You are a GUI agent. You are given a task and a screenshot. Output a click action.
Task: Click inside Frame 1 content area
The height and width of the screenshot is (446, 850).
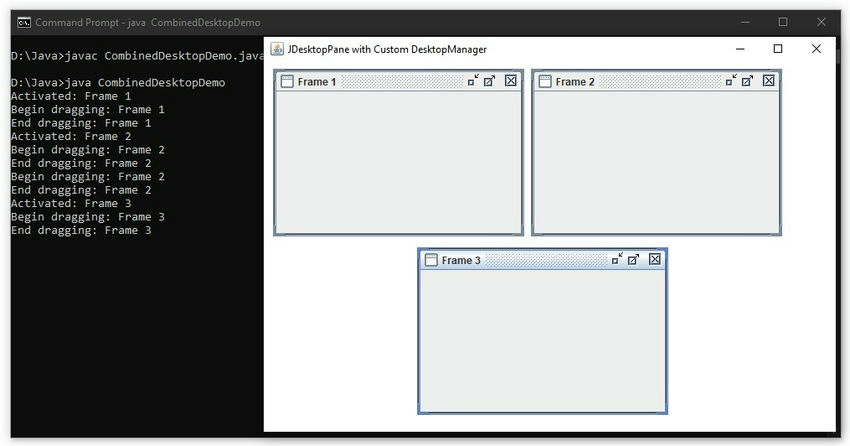398,161
